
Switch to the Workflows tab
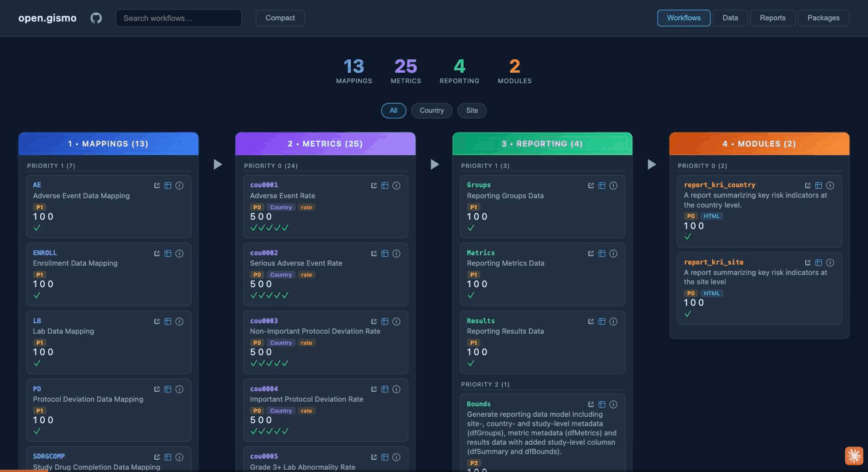[x=684, y=18]
